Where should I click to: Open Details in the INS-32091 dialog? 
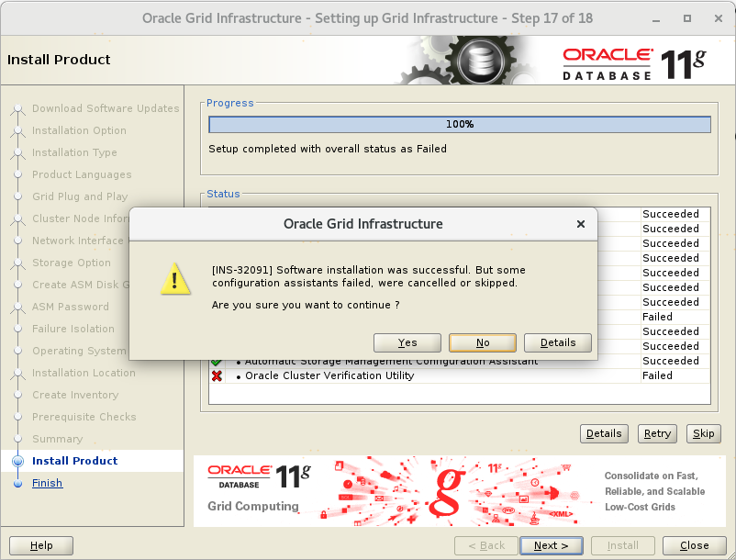click(x=557, y=342)
